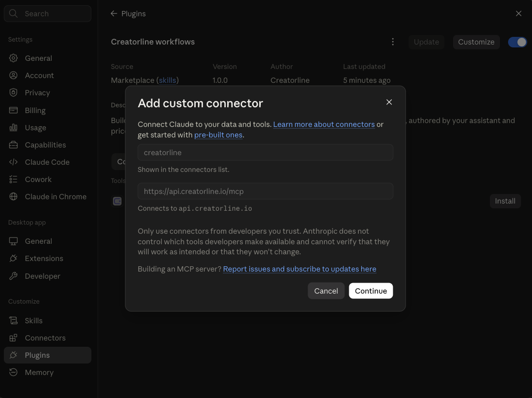
Task: Open the three-dot more options menu
Action: pos(393,42)
